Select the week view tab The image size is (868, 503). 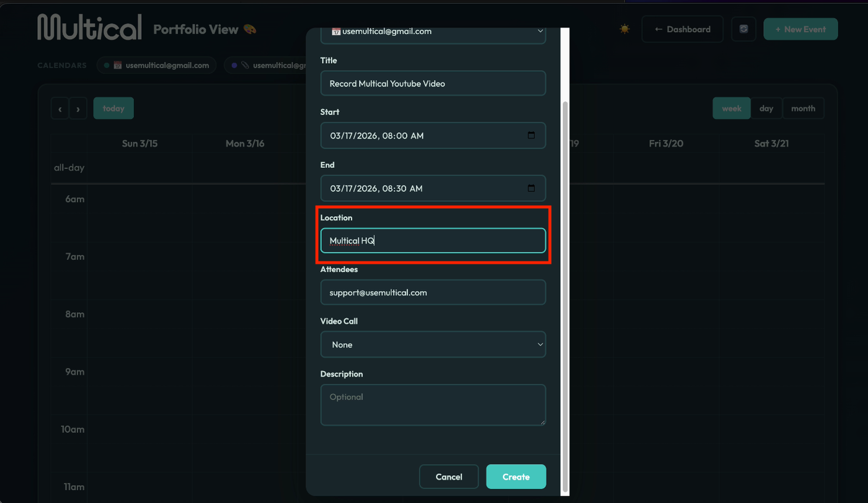pyautogui.click(x=732, y=108)
